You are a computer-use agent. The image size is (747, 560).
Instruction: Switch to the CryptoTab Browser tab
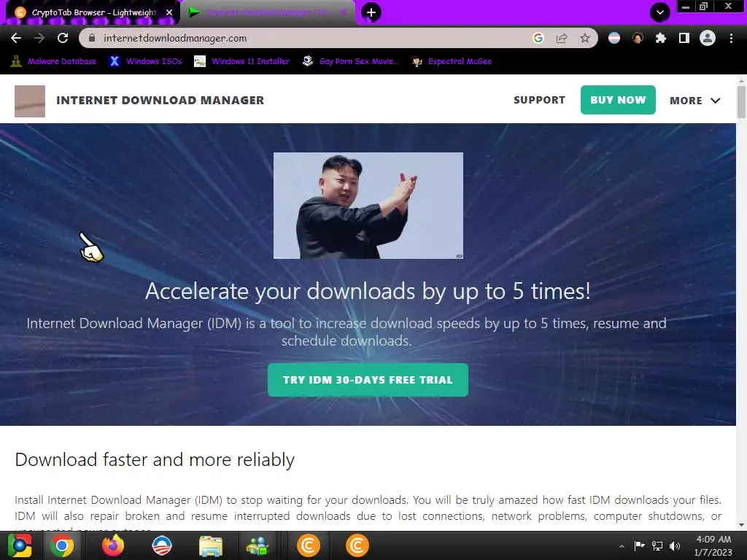pyautogui.click(x=93, y=12)
